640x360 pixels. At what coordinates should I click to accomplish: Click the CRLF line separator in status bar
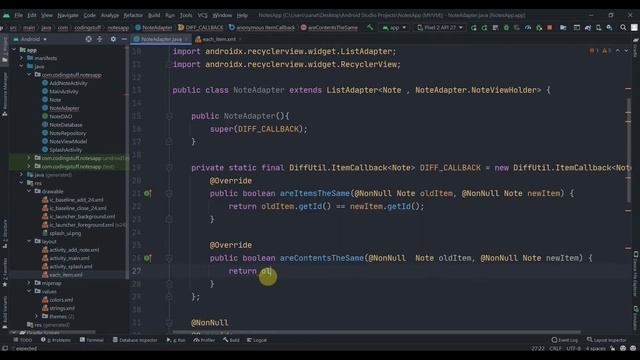[555, 349]
